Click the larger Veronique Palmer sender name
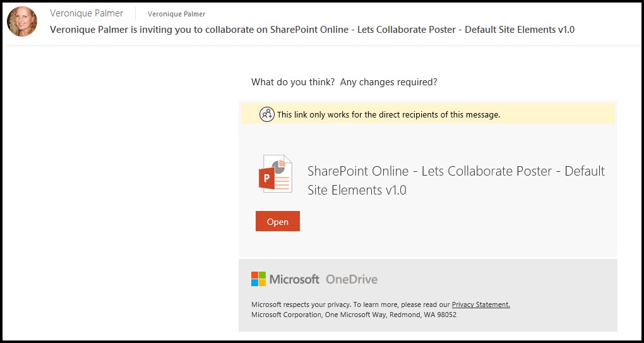The height and width of the screenshot is (343, 644). (x=86, y=13)
